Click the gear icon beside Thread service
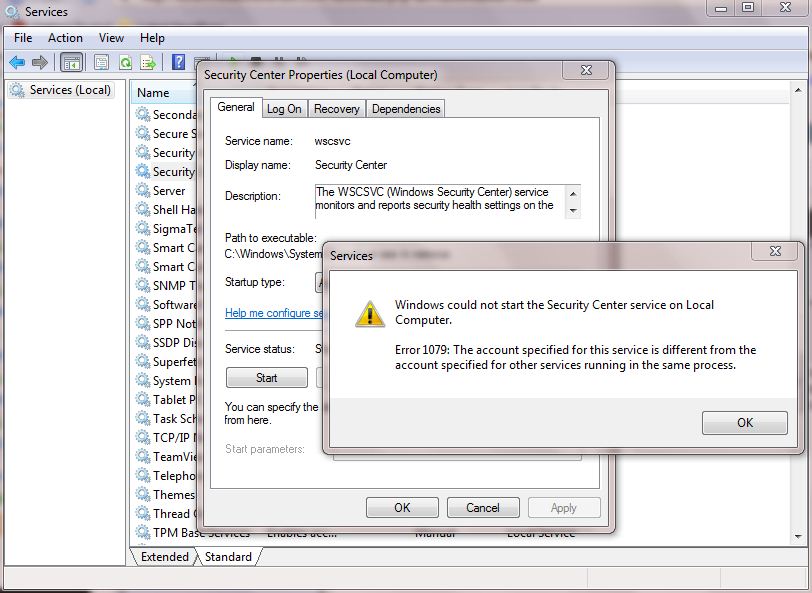812x593 pixels. (x=143, y=513)
